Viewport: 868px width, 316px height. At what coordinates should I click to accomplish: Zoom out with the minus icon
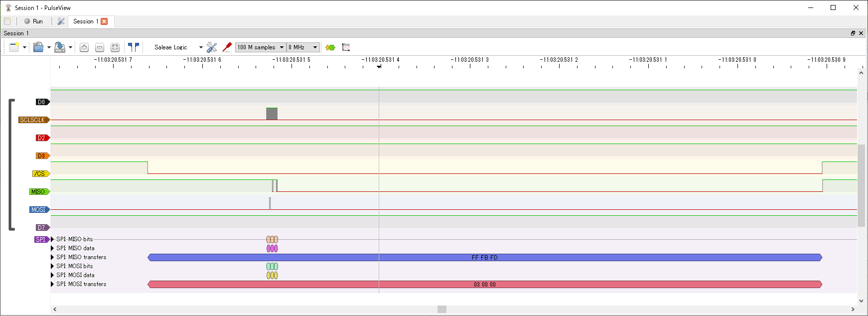pyautogui.click(x=100, y=47)
